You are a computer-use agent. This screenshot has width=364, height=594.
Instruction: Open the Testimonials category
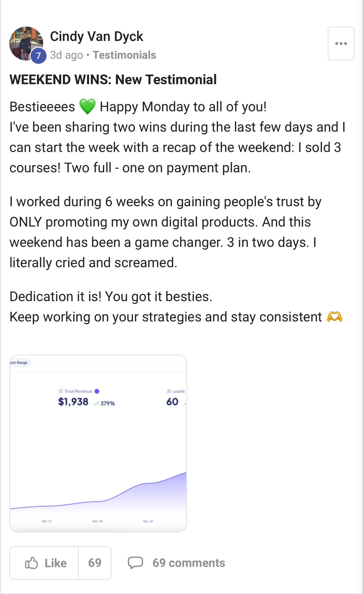(124, 55)
